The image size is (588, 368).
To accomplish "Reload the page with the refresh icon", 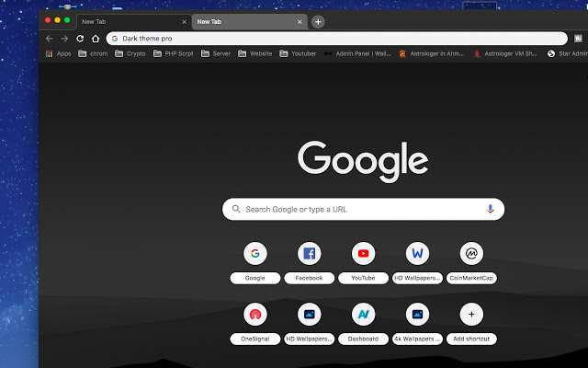I will tap(80, 39).
